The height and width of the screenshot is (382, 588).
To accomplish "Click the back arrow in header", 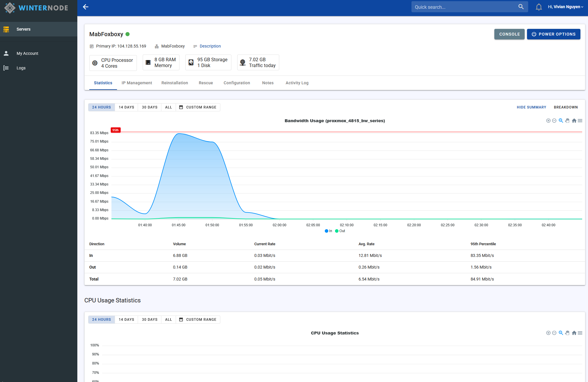I will (86, 7).
